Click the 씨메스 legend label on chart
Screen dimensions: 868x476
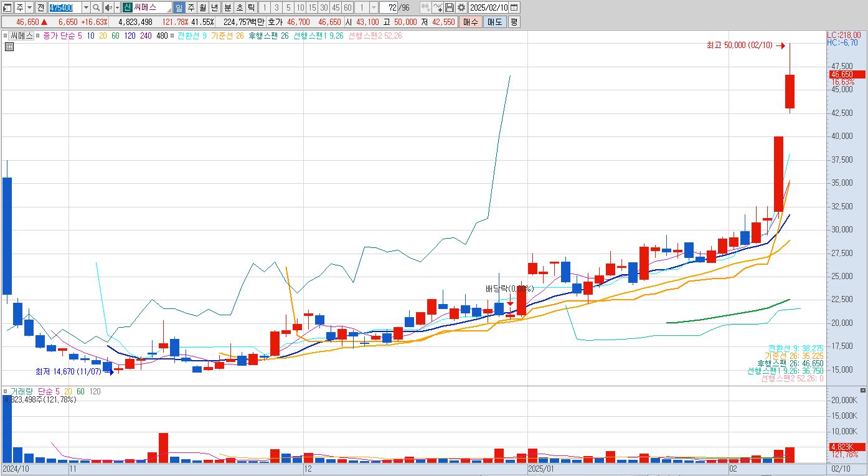tap(21, 36)
